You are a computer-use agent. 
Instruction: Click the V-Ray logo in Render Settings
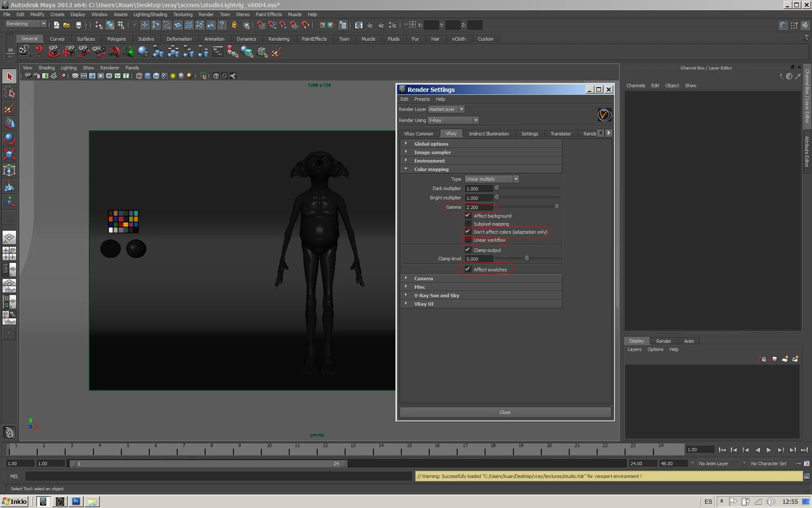(604, 115)
